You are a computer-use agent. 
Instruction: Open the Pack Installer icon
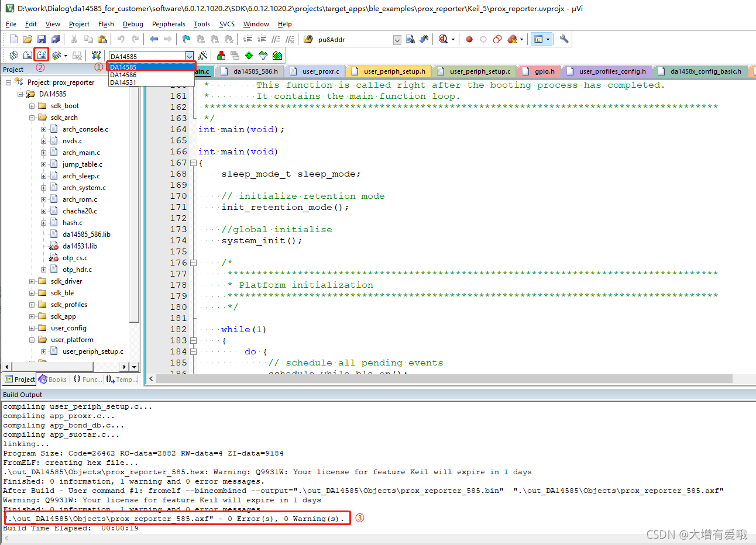[277, 55]
